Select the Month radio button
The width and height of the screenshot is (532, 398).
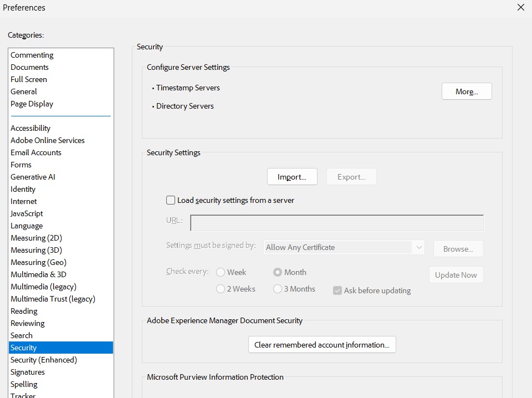[x=278, y=273]
